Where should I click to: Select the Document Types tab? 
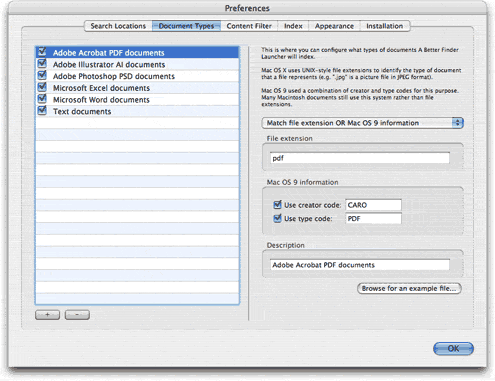click(x=186, y=26)
